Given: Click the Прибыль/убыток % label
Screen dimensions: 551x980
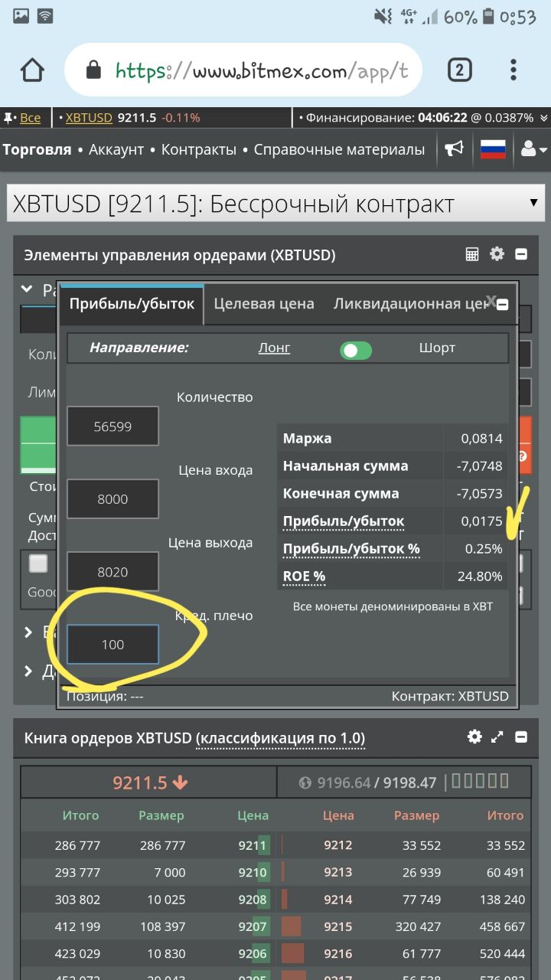Looking at the screenshot, I should pyautogui.click(x=351, y=548).
